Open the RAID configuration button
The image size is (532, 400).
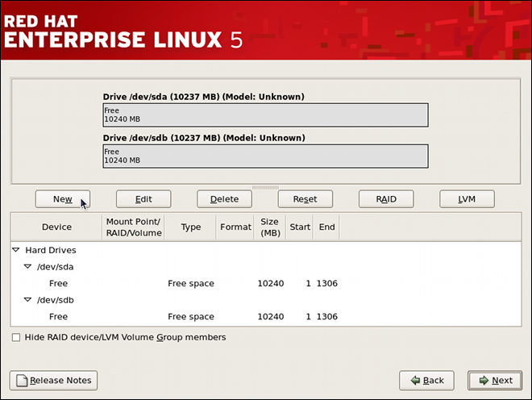pyautogui.click(x=386, y=199)
